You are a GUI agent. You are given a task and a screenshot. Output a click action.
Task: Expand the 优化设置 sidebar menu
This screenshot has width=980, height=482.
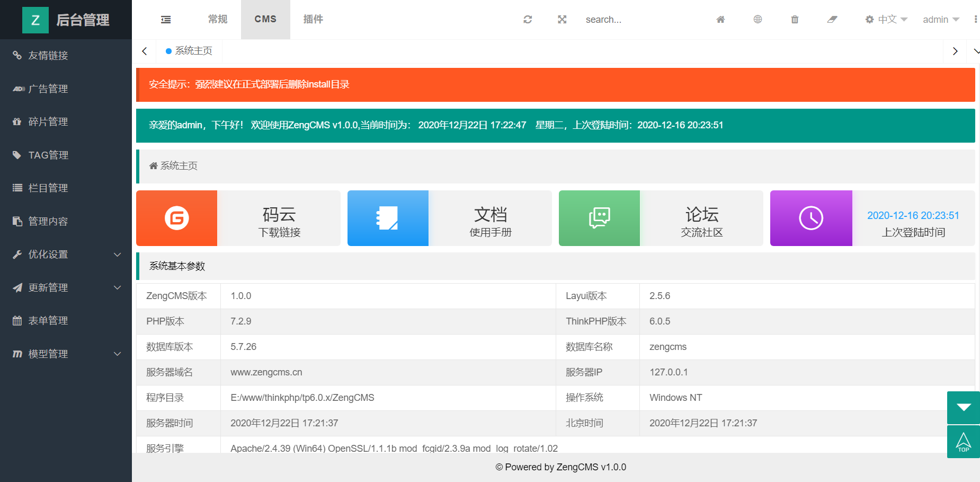66,255
